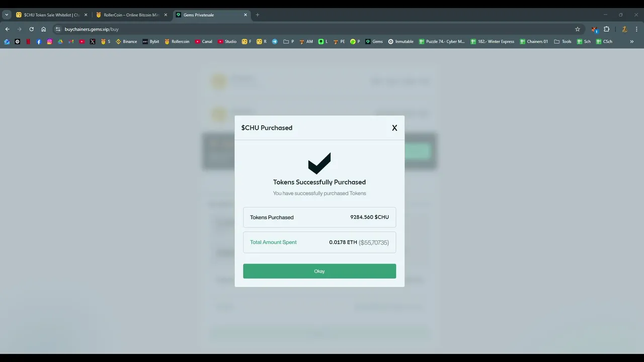Show more bookmarks with the double chevron
The width and height of the screenshot is (644, 362).
632,42
